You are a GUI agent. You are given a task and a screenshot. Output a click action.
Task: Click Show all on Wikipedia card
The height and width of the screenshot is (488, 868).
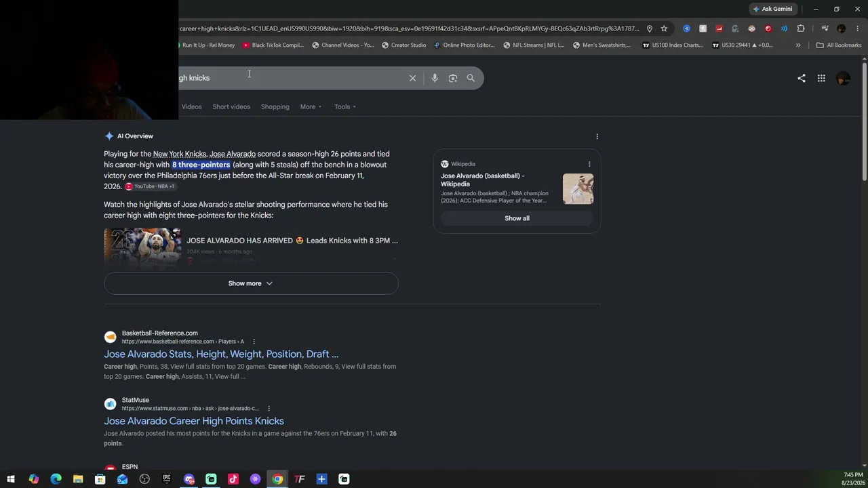click(517, 218)
